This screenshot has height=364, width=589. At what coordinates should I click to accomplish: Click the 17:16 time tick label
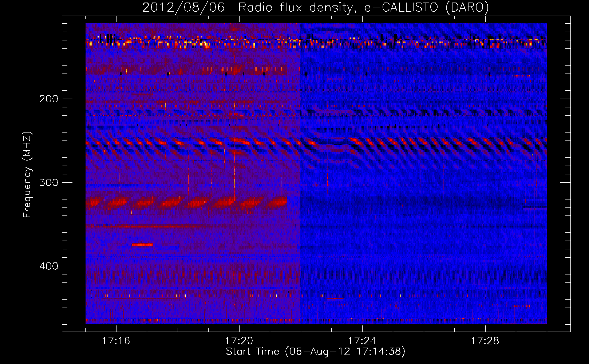[116, 341]
